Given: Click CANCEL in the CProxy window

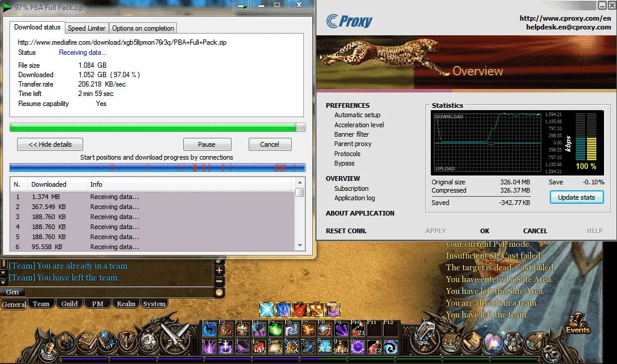Looking at the screenshot, I should coord(535,231).
